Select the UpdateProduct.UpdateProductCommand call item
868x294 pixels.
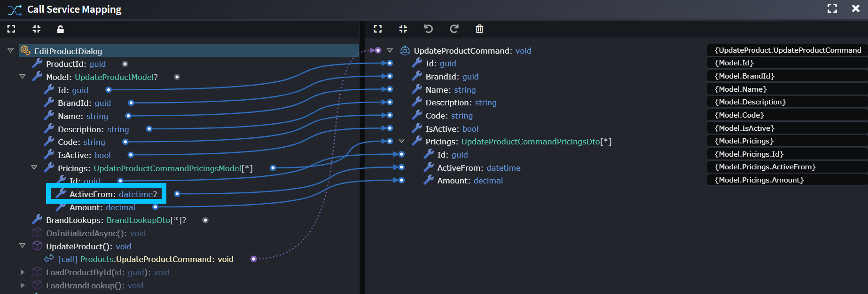146,259
